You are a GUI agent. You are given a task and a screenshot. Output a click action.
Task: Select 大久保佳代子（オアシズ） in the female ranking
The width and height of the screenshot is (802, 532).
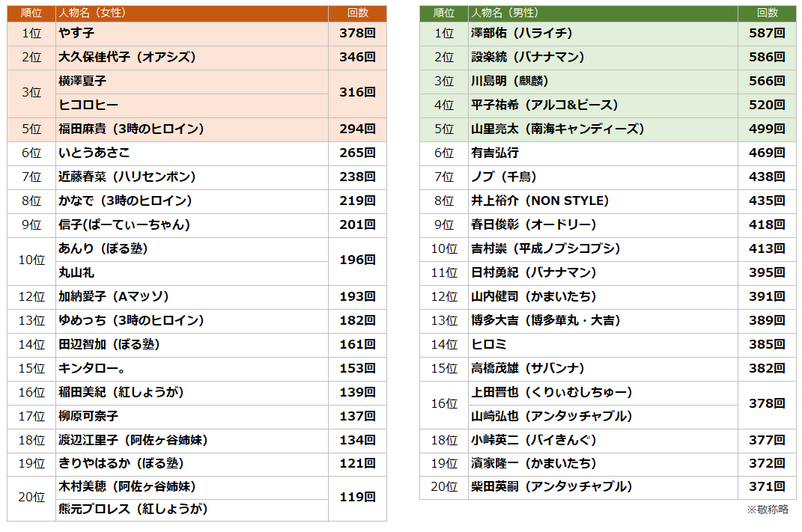click(127, 57)
